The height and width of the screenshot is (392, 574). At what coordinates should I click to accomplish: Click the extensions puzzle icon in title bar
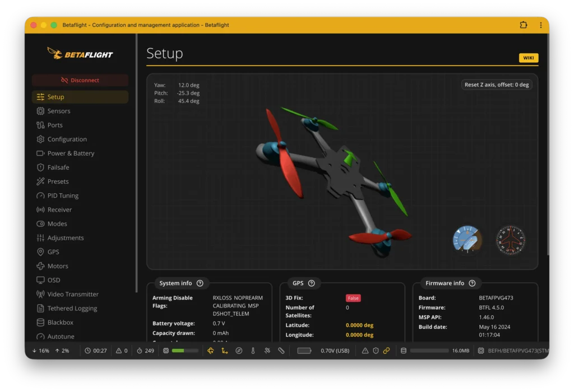[524, 25]
